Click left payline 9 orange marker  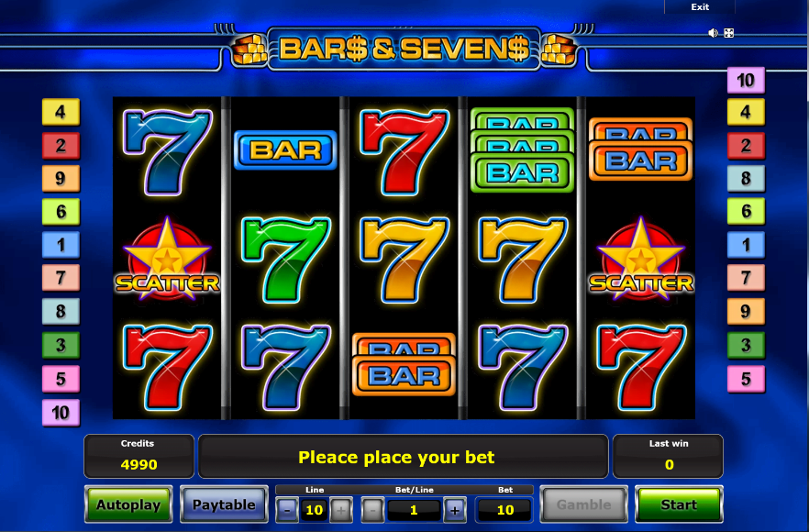coord(61,178)
